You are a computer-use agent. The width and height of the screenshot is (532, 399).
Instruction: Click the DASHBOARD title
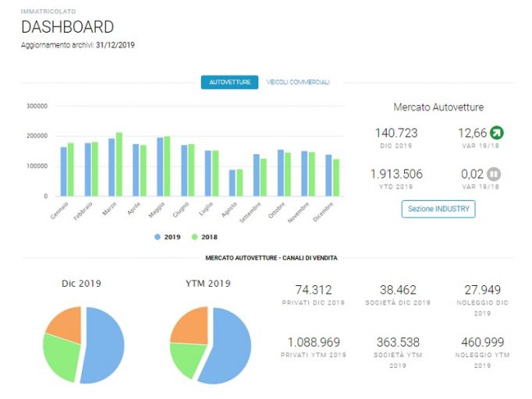tap(67, 27)
